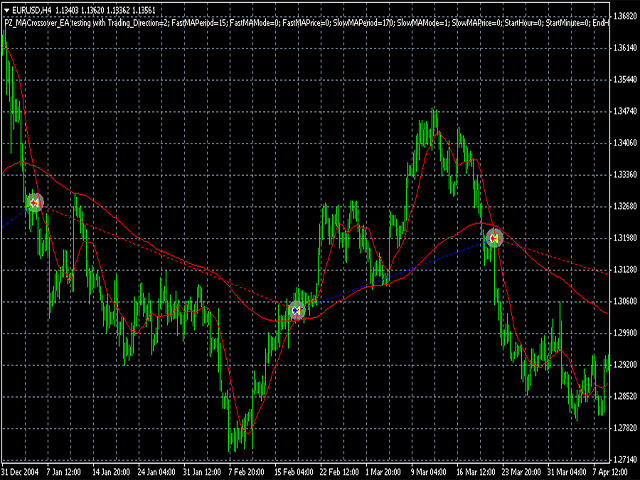The width and height of the screenshot is (640, 480).
Task: Click the triangle icon beside EURUSD,H4 title
Action: [7, 10]
